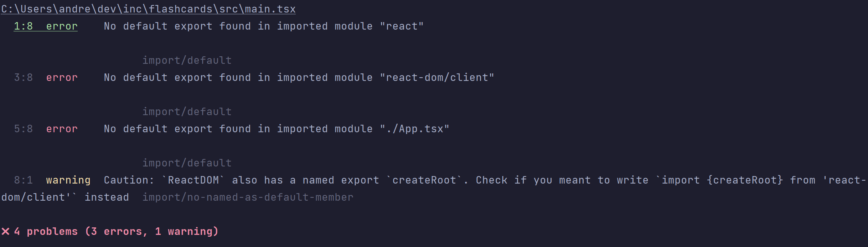Click the 5:8 line position
The image size is (868, 247).
[x=23, y=129]
